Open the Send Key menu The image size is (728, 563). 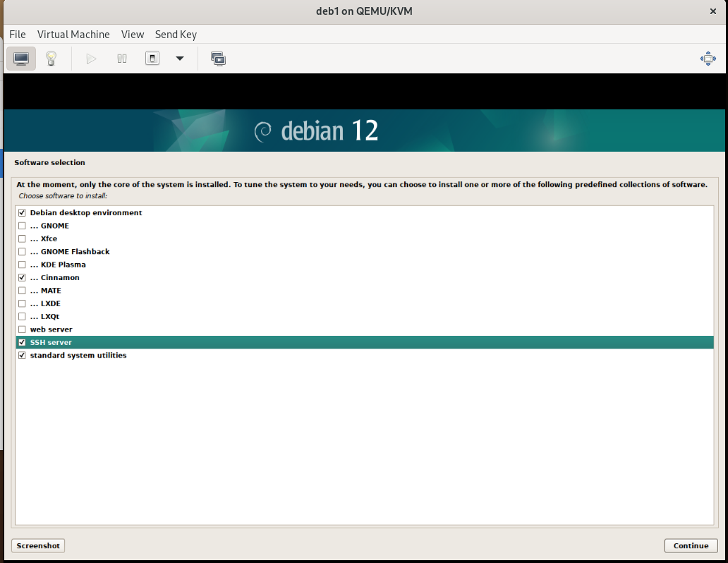(176, 35)
